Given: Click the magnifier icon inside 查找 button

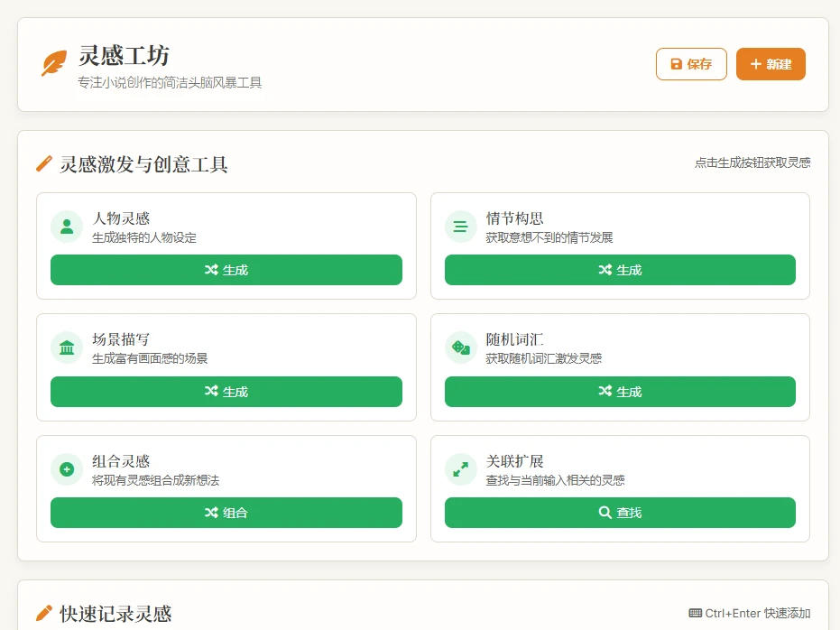Looking at the screenshot, I should (x=605, y=513).
